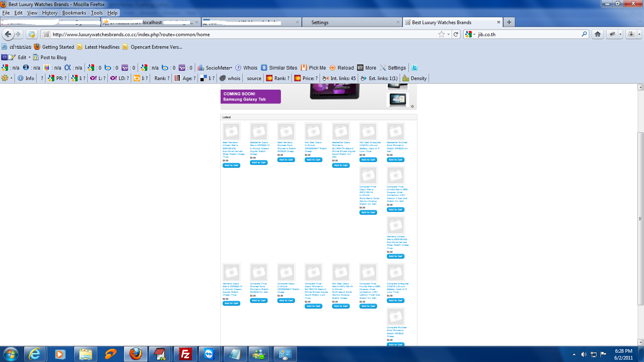Viewport: 644px width, 362px height.
Task: Open Windows Start button
Action: 11,354
